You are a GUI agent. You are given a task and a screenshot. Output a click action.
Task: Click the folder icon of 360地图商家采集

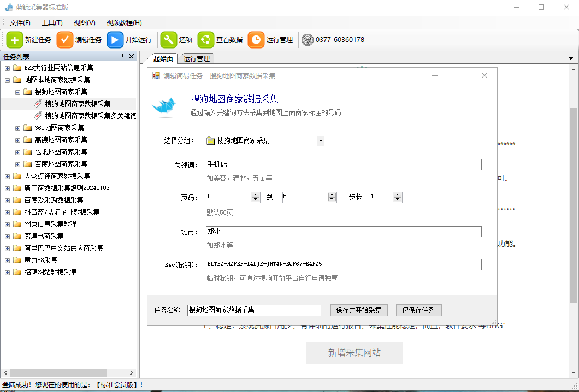point(27,128)
